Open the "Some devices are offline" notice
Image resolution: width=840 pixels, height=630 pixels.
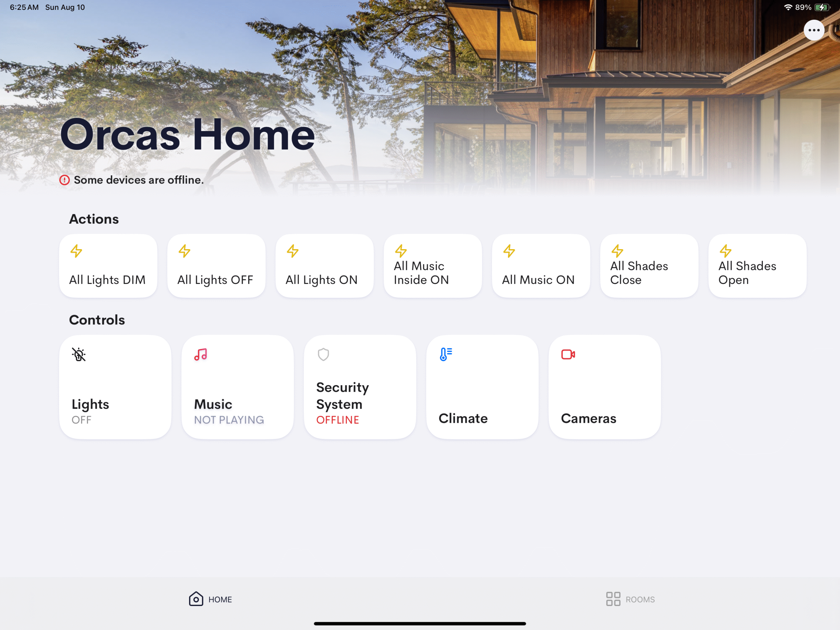pos(138,180)
